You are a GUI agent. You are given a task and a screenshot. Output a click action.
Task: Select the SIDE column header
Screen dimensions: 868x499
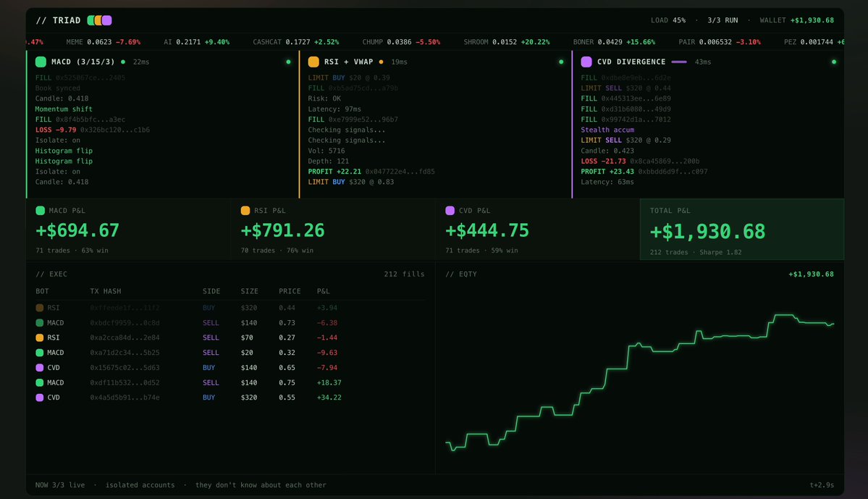point(211,291)
